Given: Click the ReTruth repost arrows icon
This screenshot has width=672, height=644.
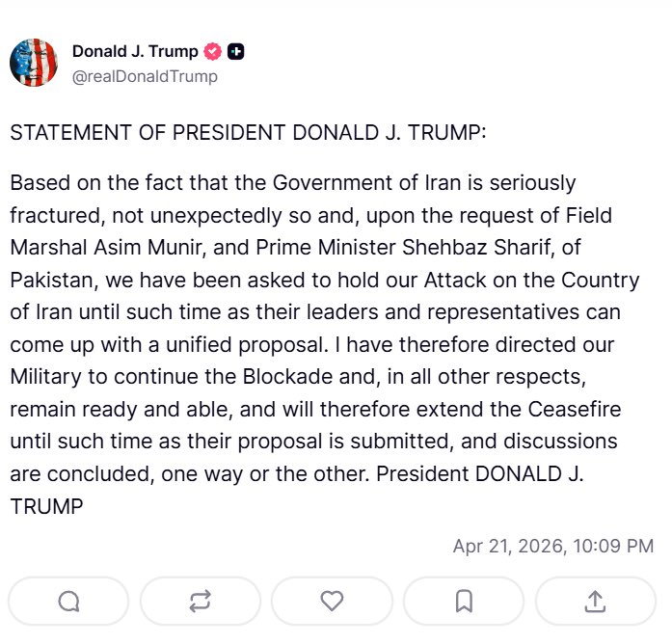Looking at the screenshot, I should pyautogui.click(x=201, y=601).
